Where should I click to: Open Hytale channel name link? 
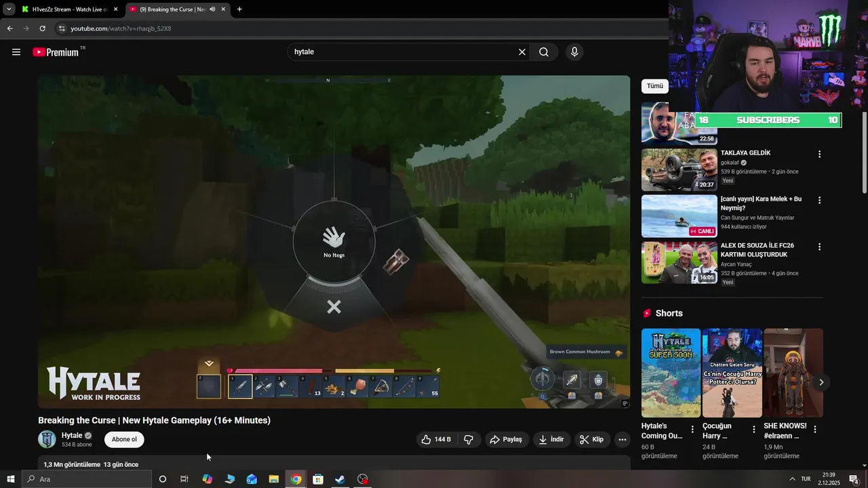[72, 435]
